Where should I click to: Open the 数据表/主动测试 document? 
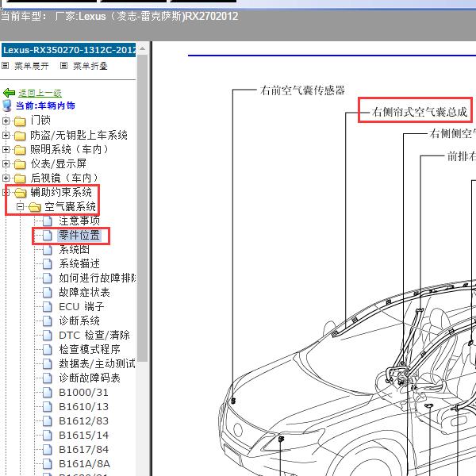pos(97,363)
